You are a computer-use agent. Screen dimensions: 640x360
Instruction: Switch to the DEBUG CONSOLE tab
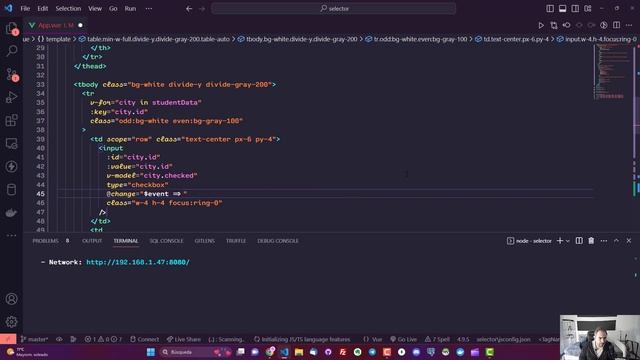[278, 241]
